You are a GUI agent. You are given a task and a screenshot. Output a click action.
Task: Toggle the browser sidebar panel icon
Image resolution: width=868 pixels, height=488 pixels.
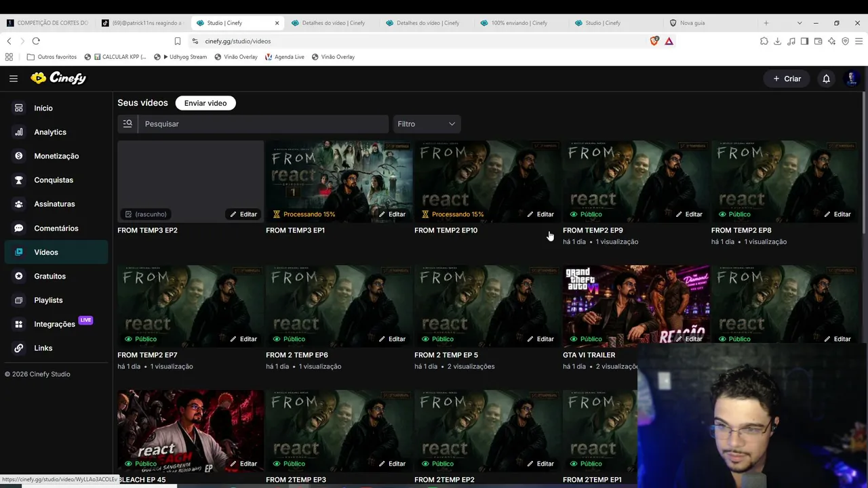[x=805, y=41]
